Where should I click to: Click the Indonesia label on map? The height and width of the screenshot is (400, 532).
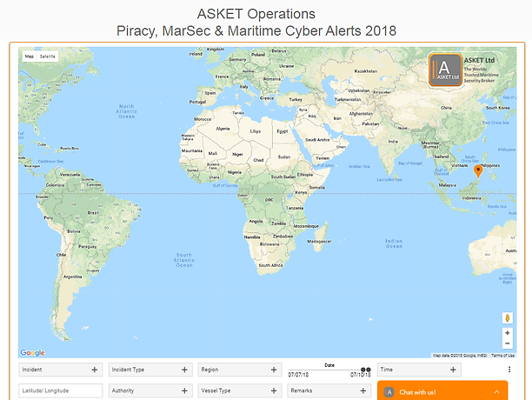click(471, 198)
